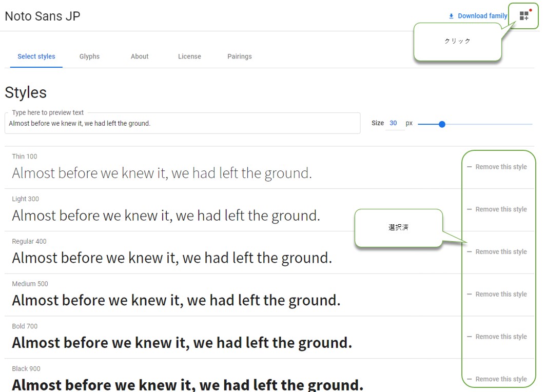This screenshot has height=392, width=545.
Task: Click the Bold 700 label
Action: pos(25,326)
